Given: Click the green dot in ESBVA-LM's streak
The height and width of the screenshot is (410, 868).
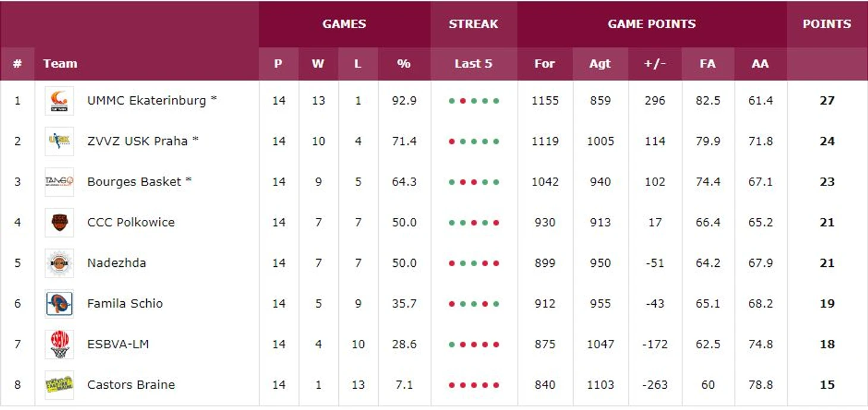Looking at the screenshot, I should tap(452, 345).
